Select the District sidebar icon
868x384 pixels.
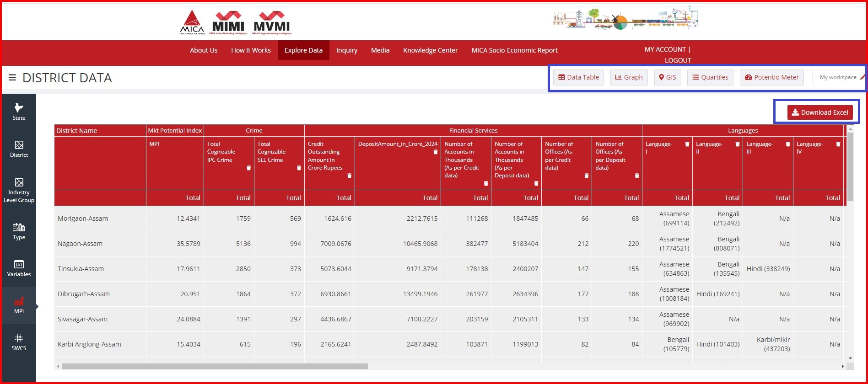19,149
